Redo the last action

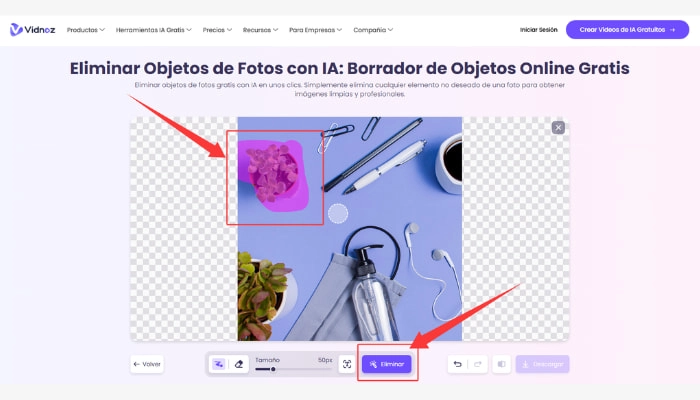[x=478, y=364]
